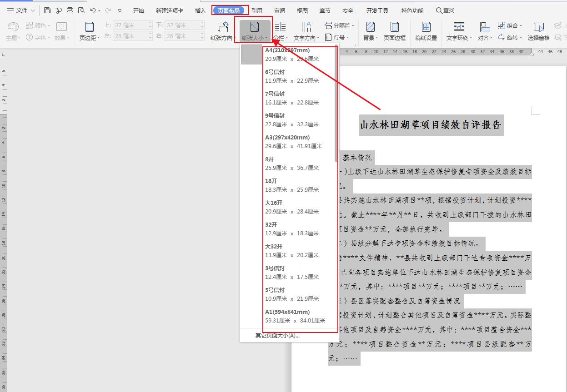Click the 纸张方向 paper orientation icon
Image resolution: width=567 pixels, height=392 pixels.
click(x=222, y=27)
